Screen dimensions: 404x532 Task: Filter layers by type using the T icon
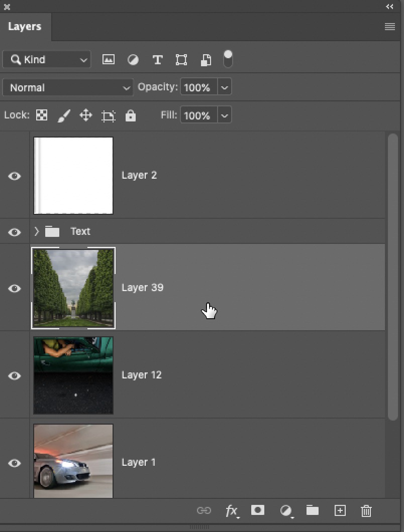157,59
